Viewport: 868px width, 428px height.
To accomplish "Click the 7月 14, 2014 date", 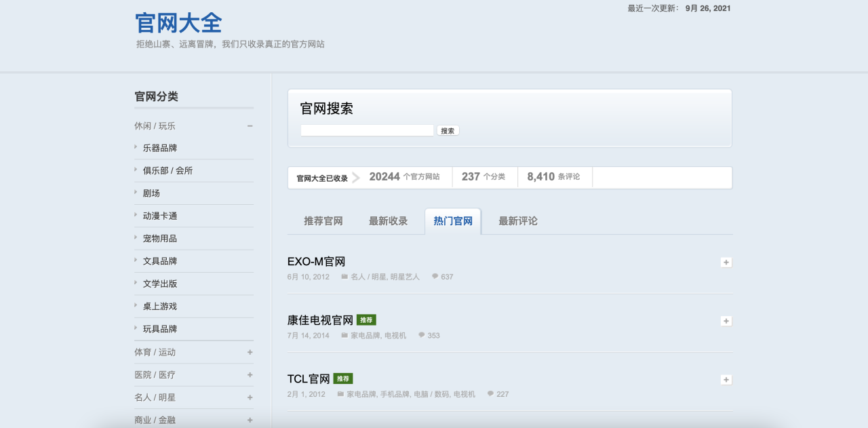I will click(309, 335).
